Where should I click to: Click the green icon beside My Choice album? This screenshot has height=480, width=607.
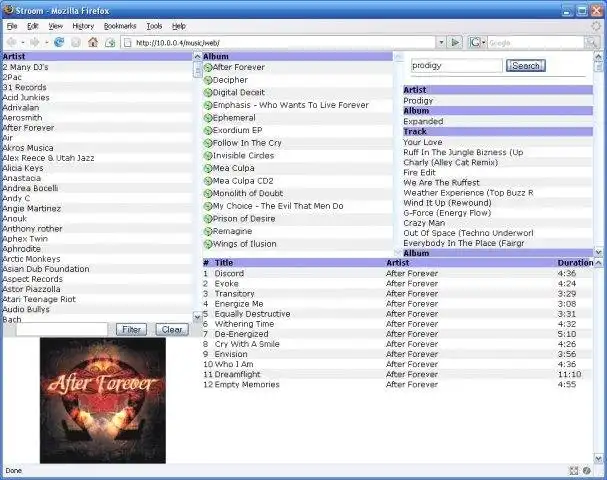[x=208, y=207]
